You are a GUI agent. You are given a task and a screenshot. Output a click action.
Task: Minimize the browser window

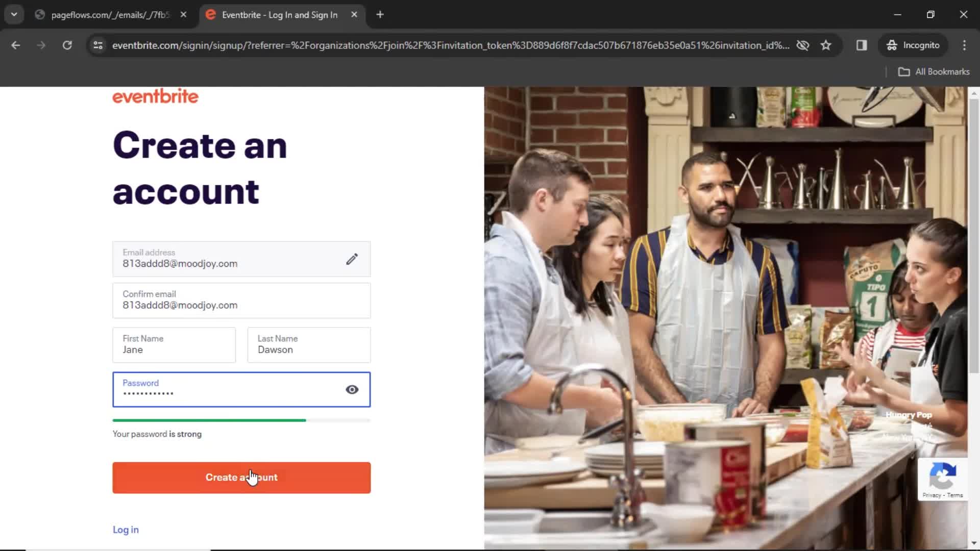coord(897,15)
